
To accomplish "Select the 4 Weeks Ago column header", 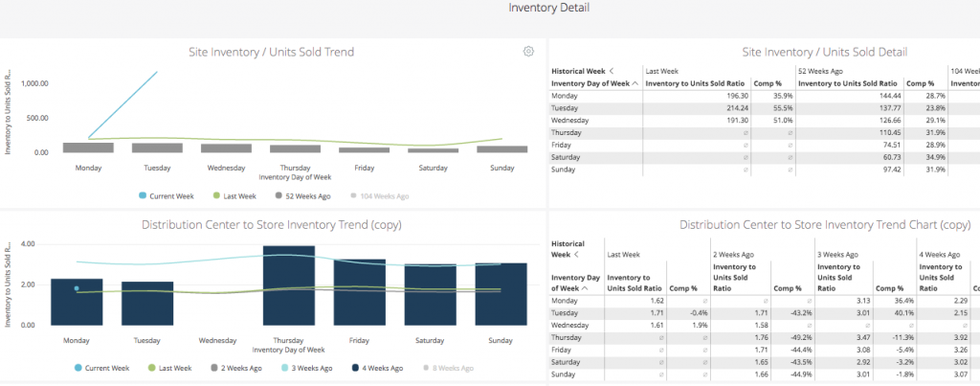I will coord(940,255).
